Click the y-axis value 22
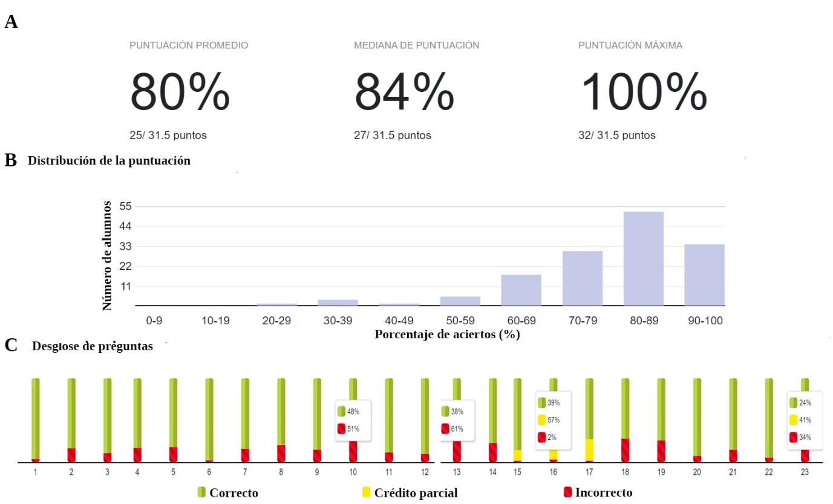Screen dimensions: 833x504 (x=126, y=266)
